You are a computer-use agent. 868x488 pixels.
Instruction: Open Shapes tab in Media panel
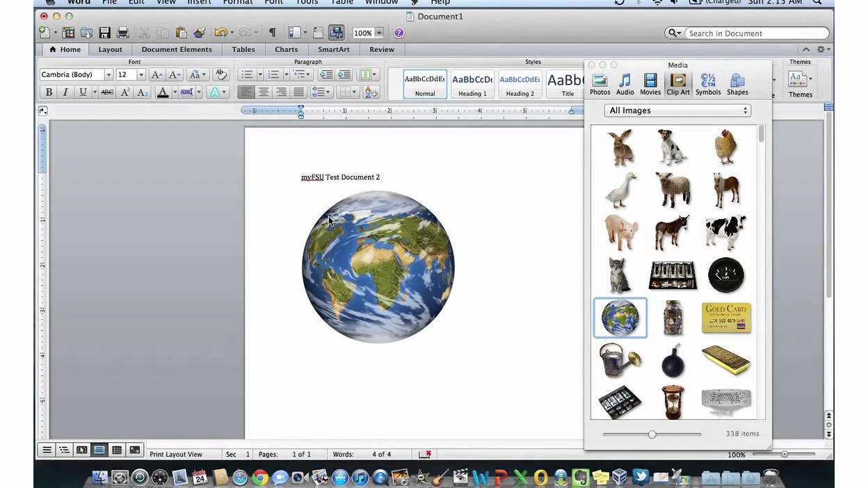pos(737,85)
